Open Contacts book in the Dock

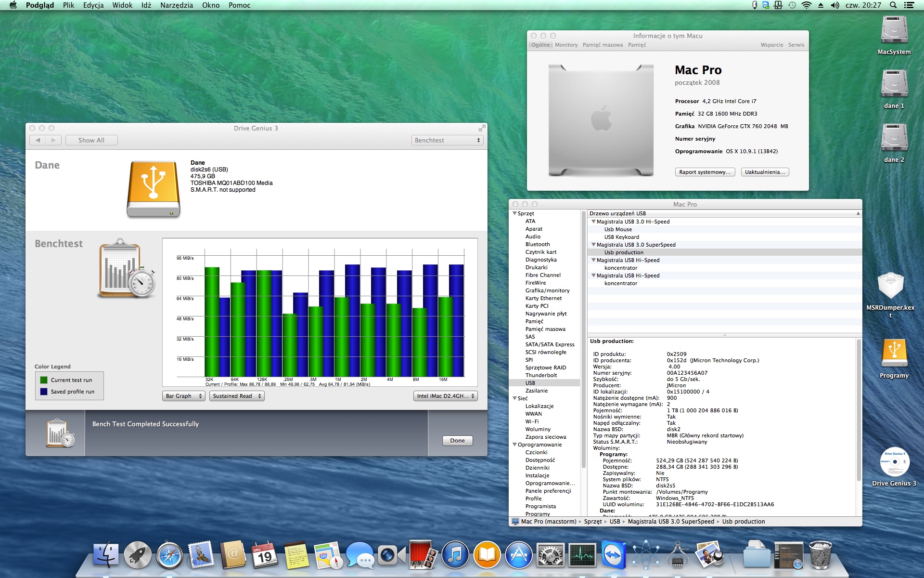pos(233,555)
